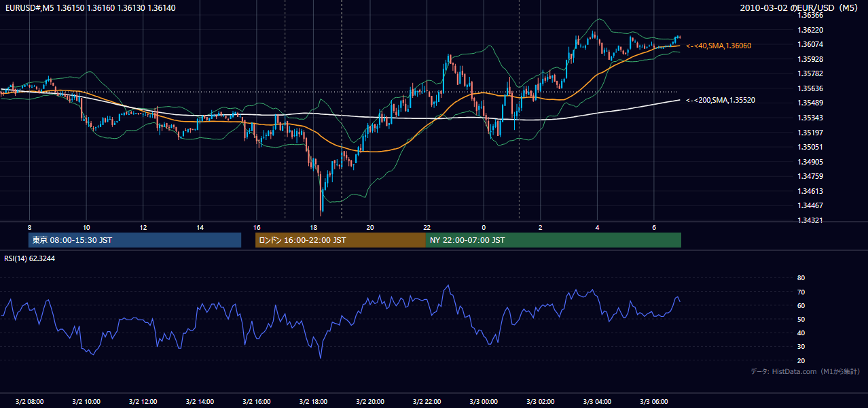Click the 3/3 00:00 date label

(484, 401)
